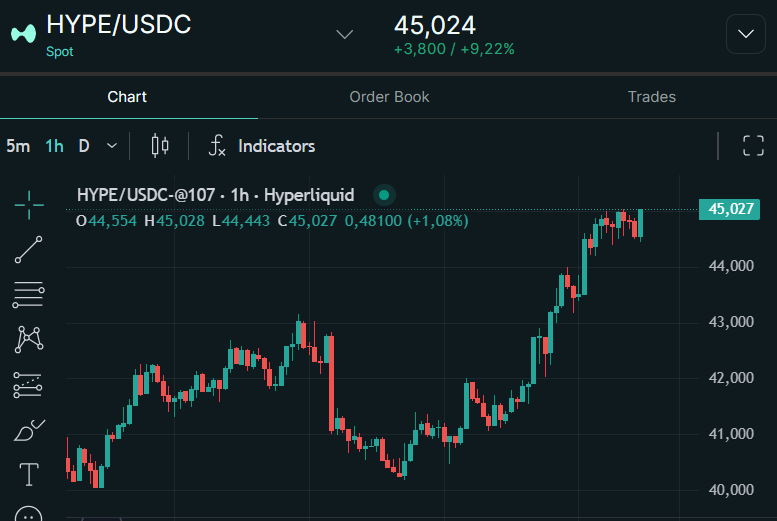This screenshot has width=777, height=521.
Task: Expand the timeframe interval dropdown
Action: pyautogui.click(x=112, y=146)
